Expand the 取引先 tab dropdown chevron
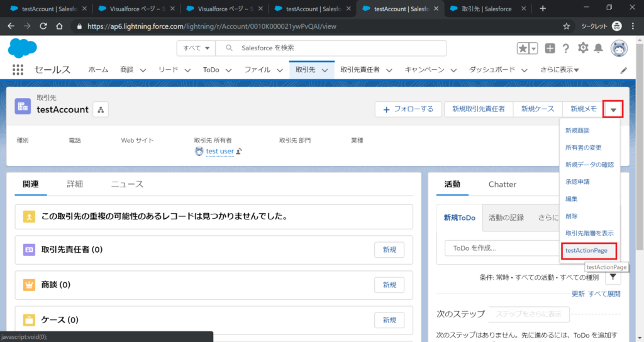644x342 pixels. tap(325, 70)
